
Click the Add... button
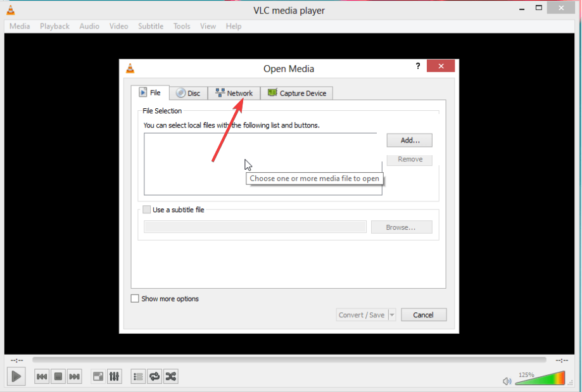point(409,141)
